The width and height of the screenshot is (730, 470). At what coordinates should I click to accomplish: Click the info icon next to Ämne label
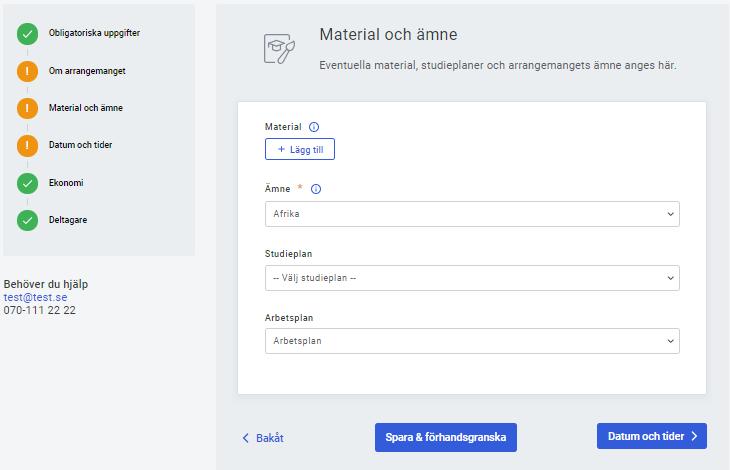(316, 189)
